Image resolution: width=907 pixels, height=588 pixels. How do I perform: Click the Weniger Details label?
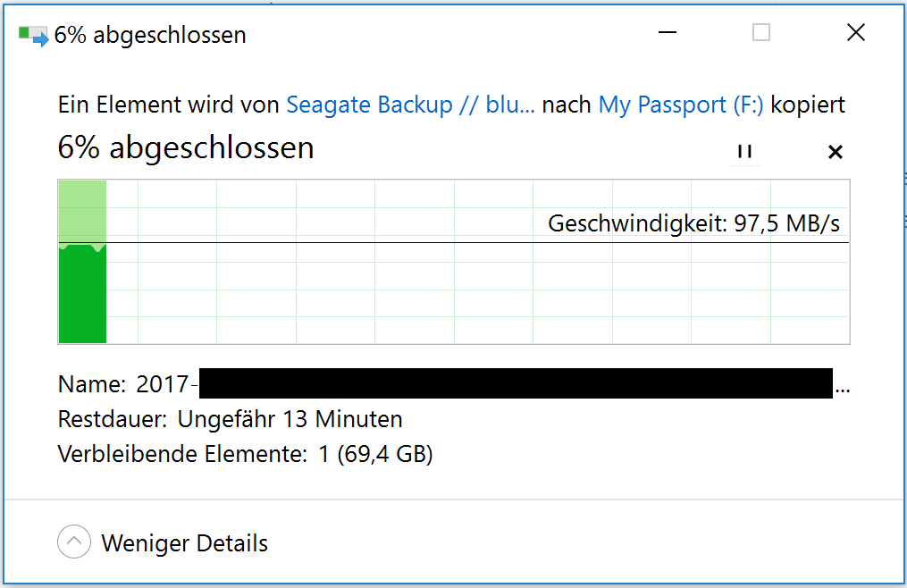point(184,543)
